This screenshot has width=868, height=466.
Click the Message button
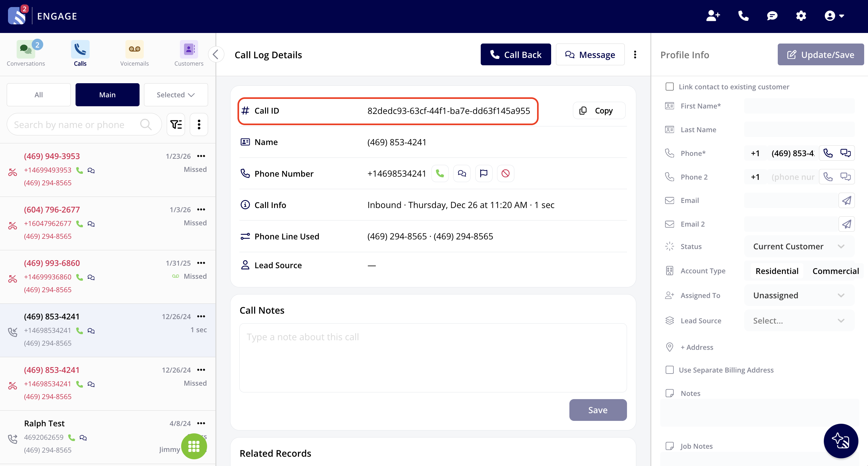coord(590,54)
